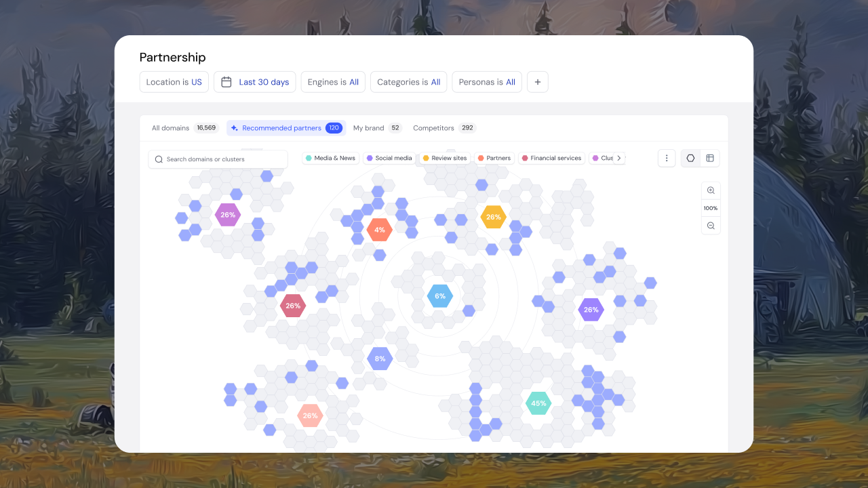The height and width of the screenshot is (488, 868).
Task: Select the orange 4% cluster hexagon
Action: pos(380,230)
